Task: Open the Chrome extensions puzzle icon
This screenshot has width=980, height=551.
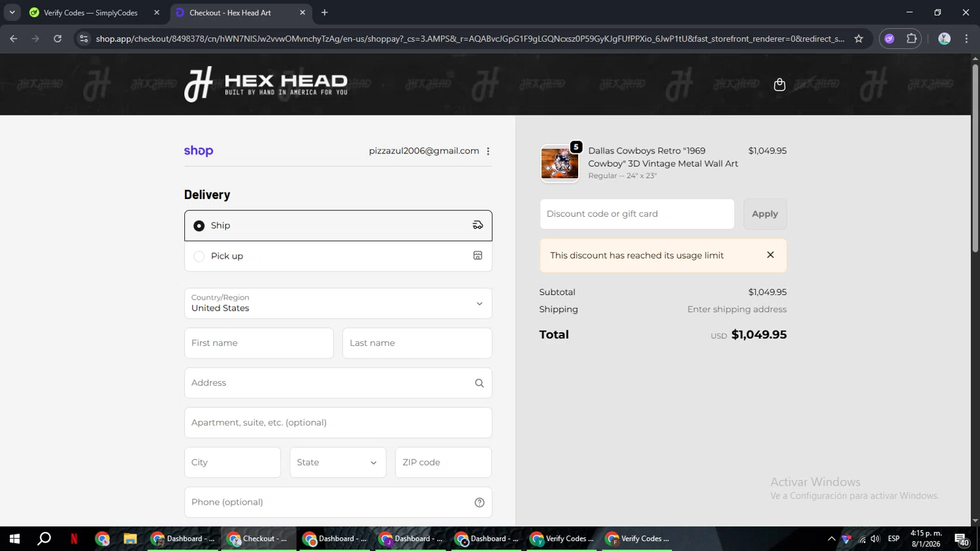Action: click(x=911, y=39)
